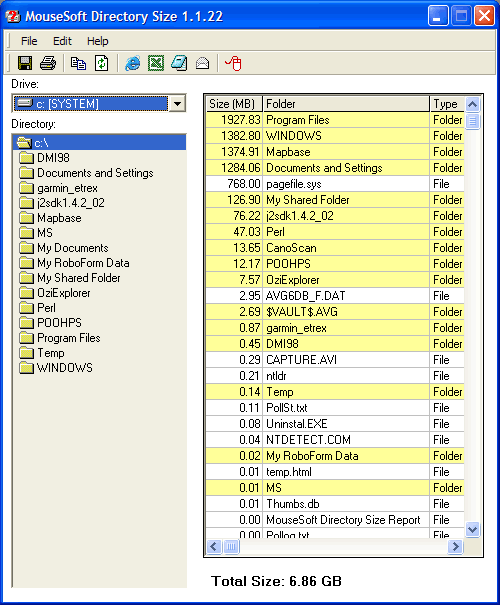
Task: Select c: [SYSTEM] in drive combo box
Action: tap(91, 103)
